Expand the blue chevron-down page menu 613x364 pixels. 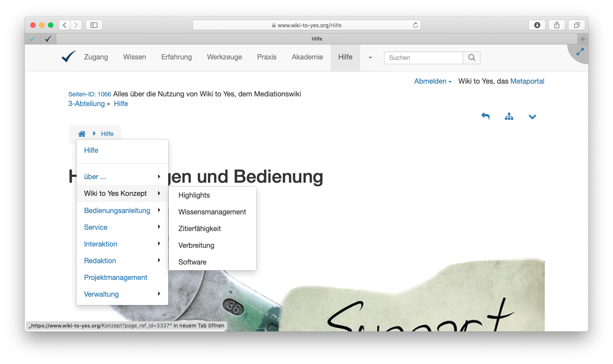(x=532, y=117)
